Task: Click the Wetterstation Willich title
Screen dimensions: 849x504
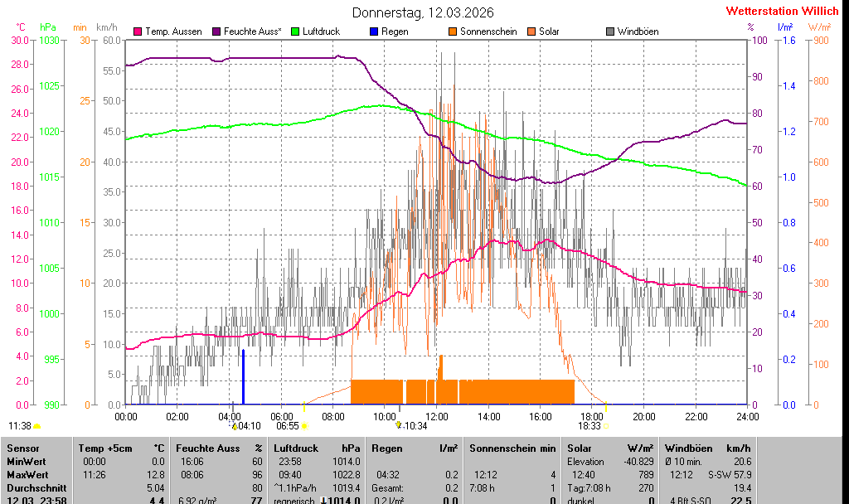Action: pos(782,12)
